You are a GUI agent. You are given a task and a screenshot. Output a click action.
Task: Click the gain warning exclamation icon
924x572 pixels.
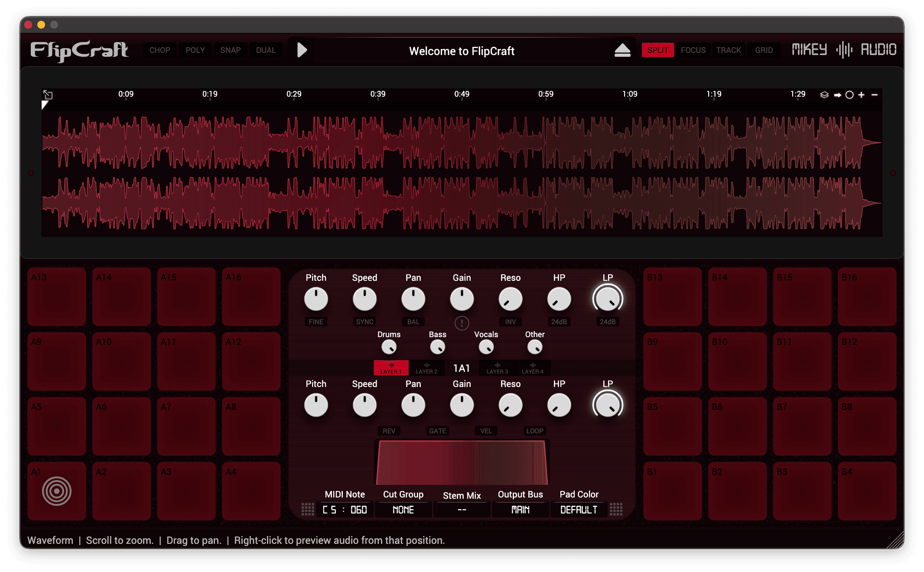(x=462, y=323)
